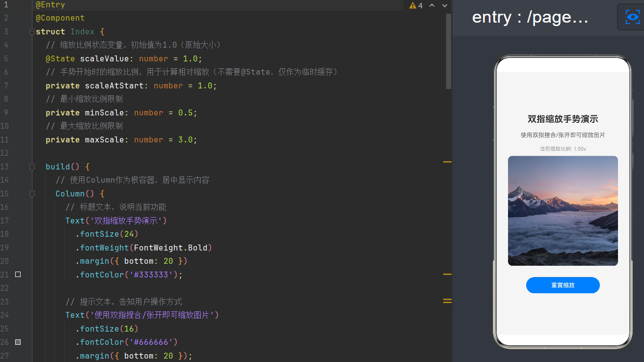The height and width of the screenshot is (362, 644).
Task: Toggle the previewer inspector eye icon
Action: (632, 17)
